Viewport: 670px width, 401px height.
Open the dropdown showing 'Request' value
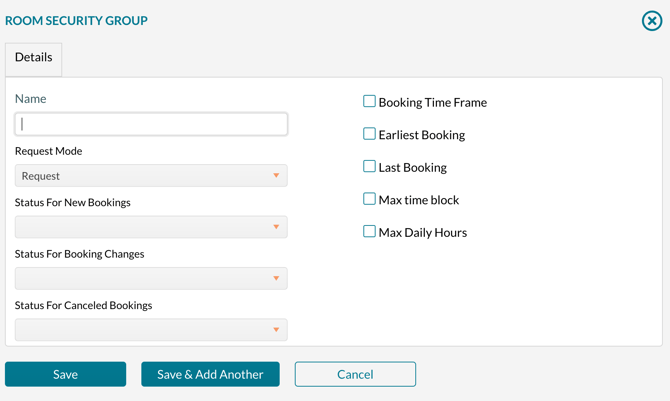(150, 176)
